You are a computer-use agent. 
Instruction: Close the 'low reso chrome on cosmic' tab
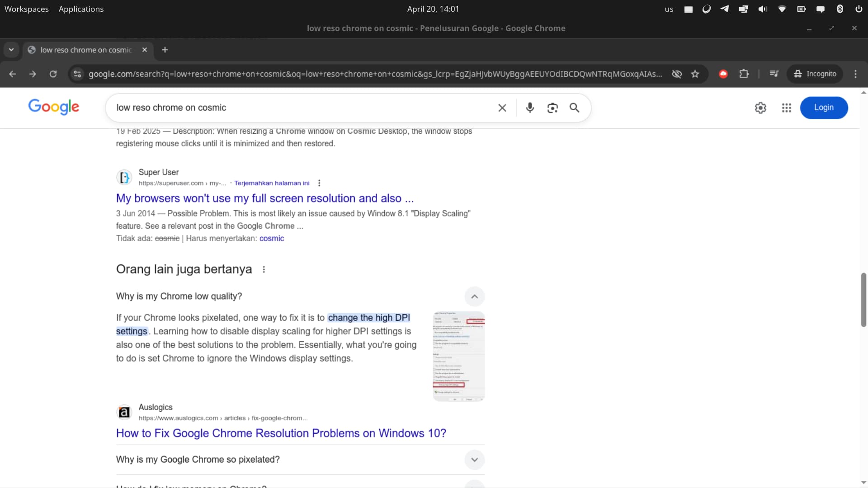coord(145,50)
